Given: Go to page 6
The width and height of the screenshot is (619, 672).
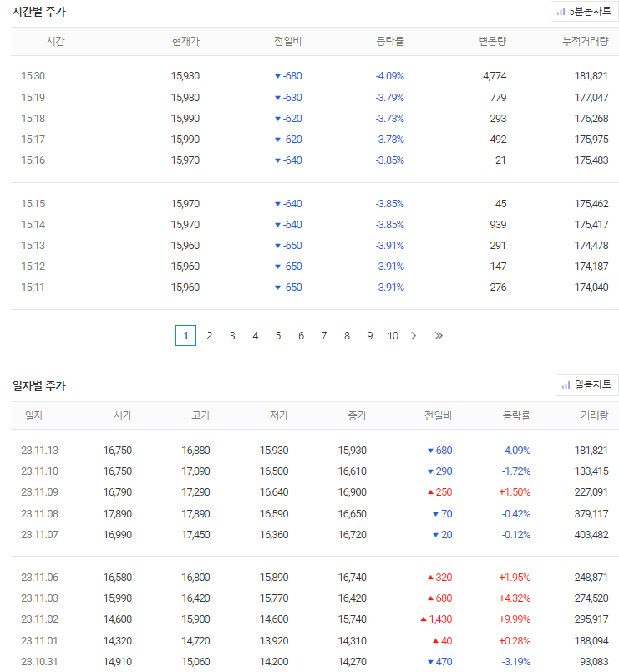Looking at the screenshot, I should (302, 335).
